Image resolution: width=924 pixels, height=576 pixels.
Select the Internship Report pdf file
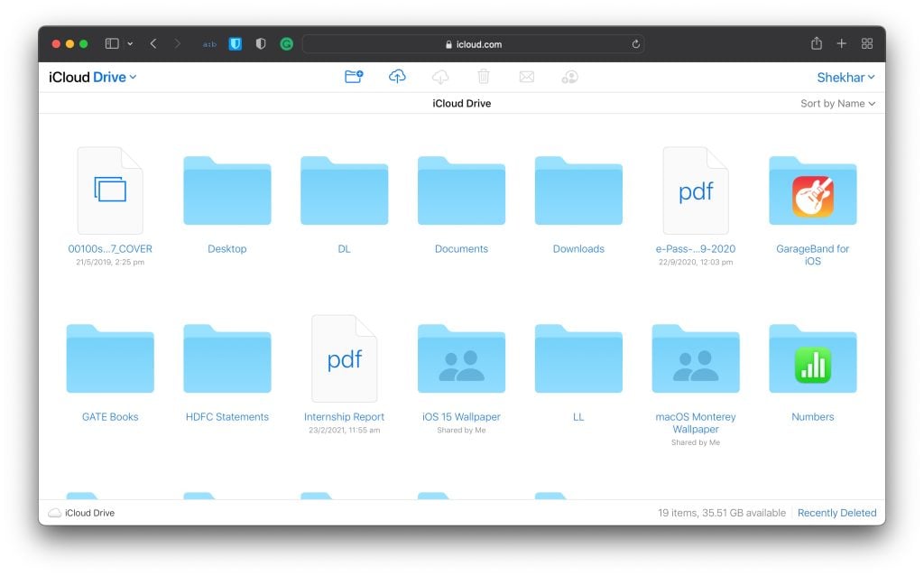point(344,358)
